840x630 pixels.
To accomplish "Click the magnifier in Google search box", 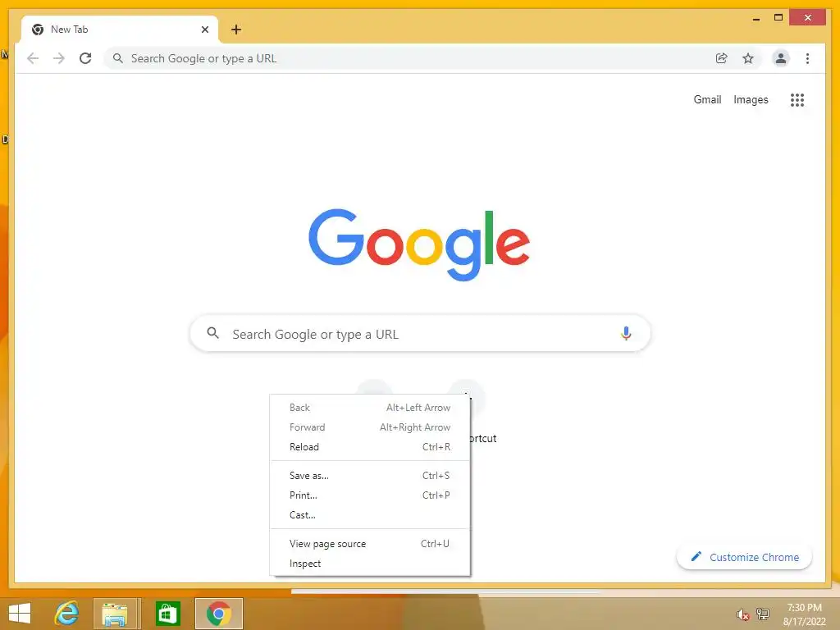I will 212,333.
